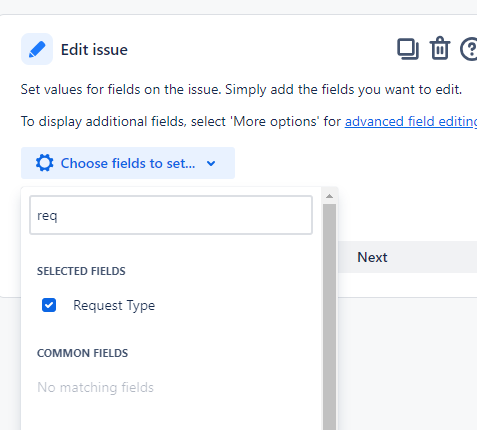Click the chevron arrow on Choose fields button
Screen dimensions: 477x430
[211, 163]
